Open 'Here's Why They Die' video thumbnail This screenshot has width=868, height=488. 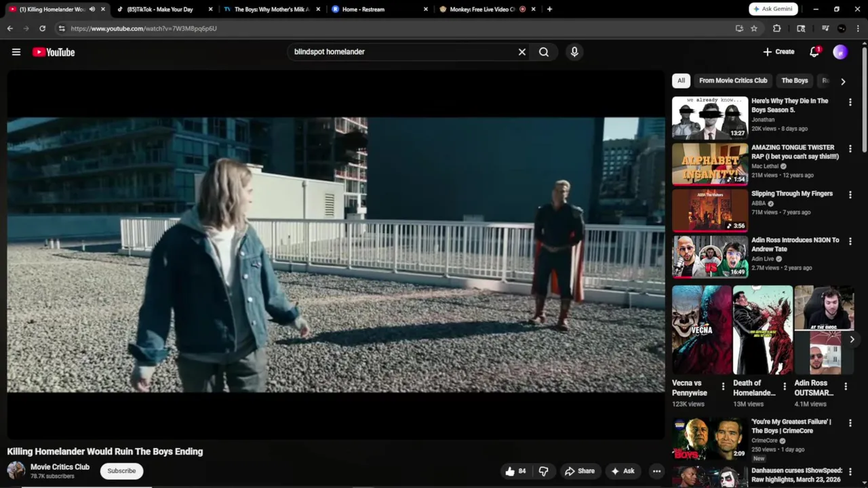coord(710,117)
